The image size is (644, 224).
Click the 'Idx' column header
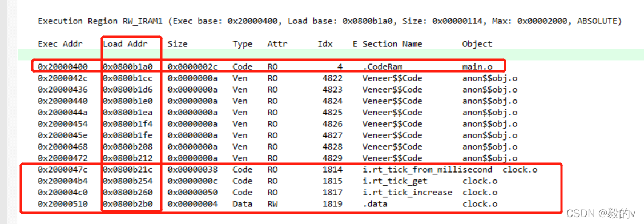325,43
